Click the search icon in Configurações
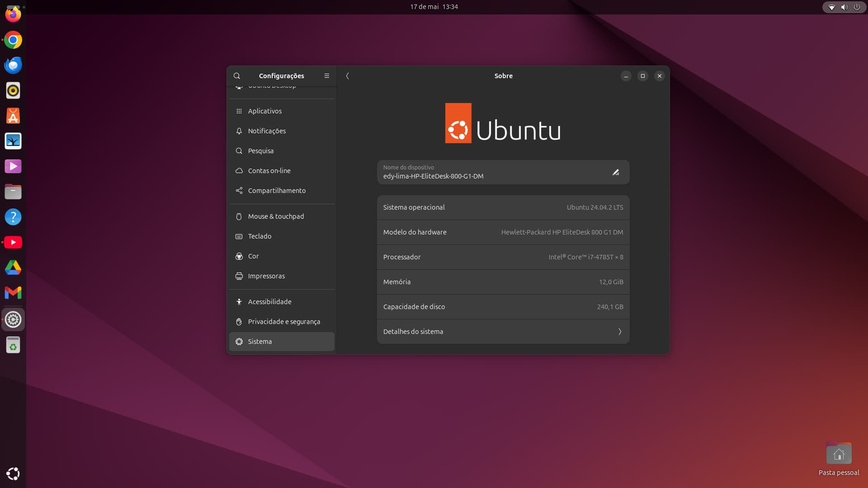 pyautogui.click(x=237, y=76)
